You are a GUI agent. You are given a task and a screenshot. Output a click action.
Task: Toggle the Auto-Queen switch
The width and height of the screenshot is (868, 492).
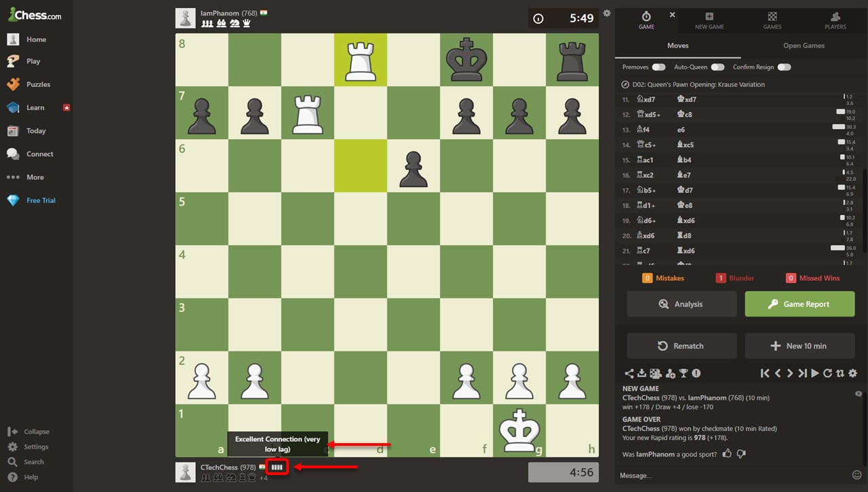(717, 67)
